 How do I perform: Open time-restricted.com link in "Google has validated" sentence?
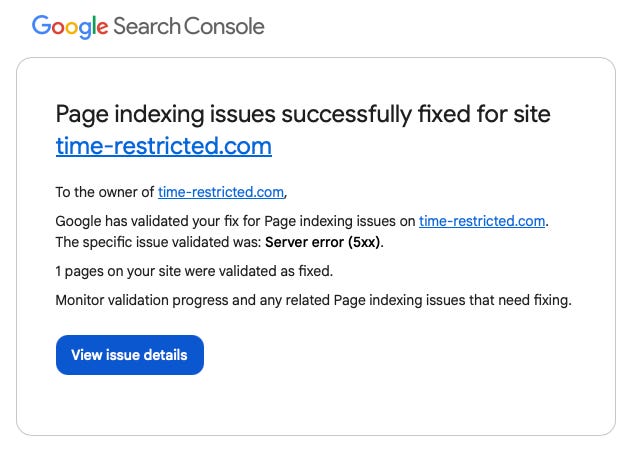click(482, 221)
